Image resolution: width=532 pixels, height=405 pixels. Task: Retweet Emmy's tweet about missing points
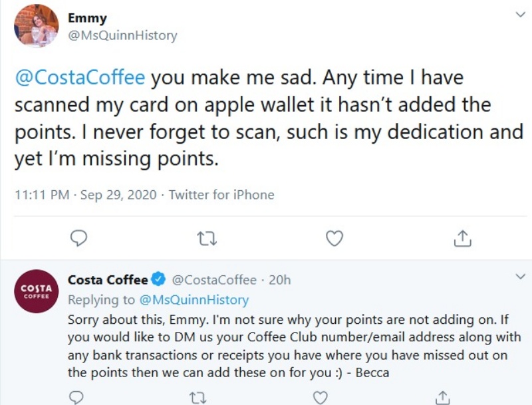pyautogui.click(x=207, y=239)
